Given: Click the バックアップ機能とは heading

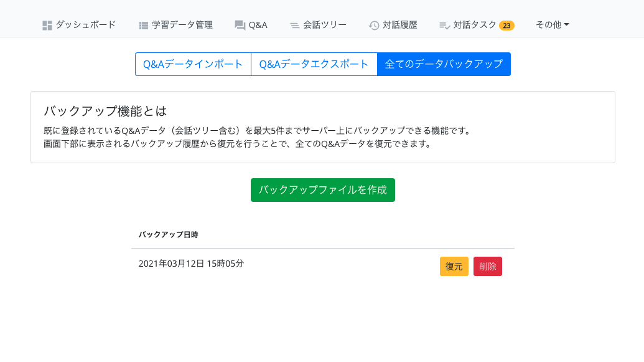Looking at the screenshot, I should click(x=105, y=111).
